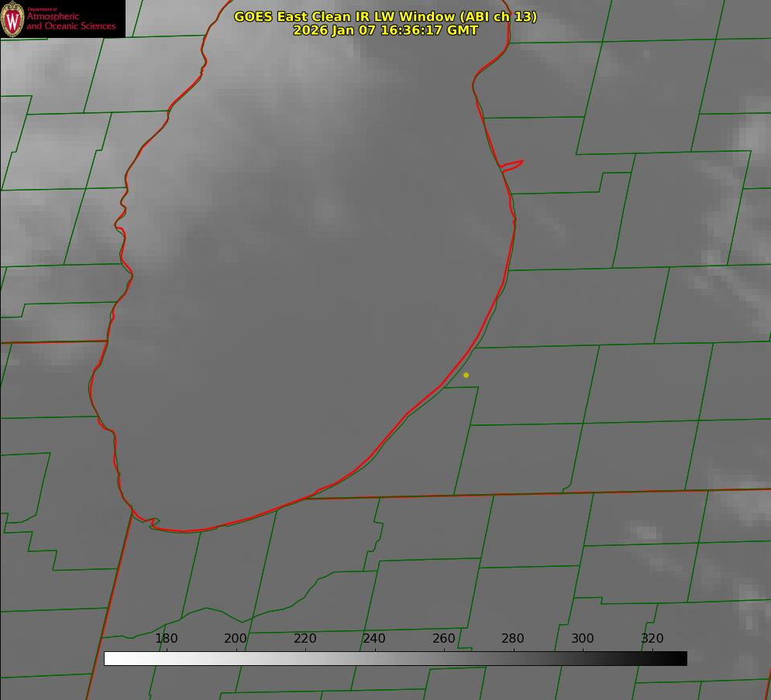771x700 pixels.
Task: Click the '2026 Jan 07 16:36:17 GMT' timestamp
Action: (x=386, y=30)
